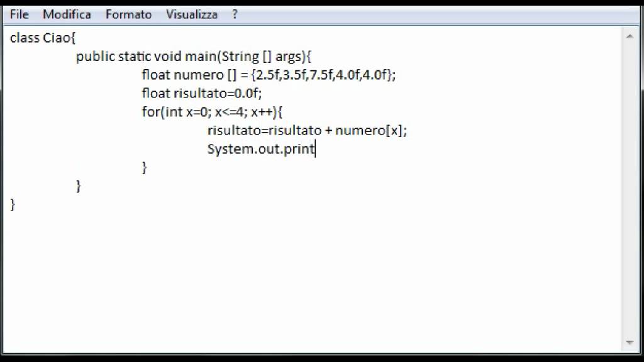Click 'args' in the main method parameters
Screen dimensions: 644x362
click(x=289, y=57)
